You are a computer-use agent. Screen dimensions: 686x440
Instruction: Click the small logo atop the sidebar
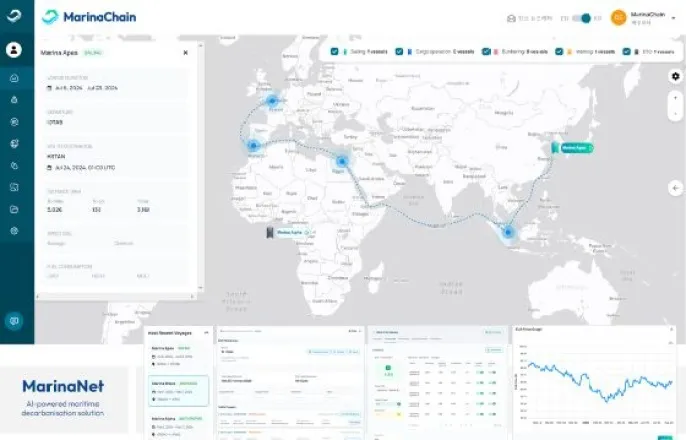(x=14, y=15)
